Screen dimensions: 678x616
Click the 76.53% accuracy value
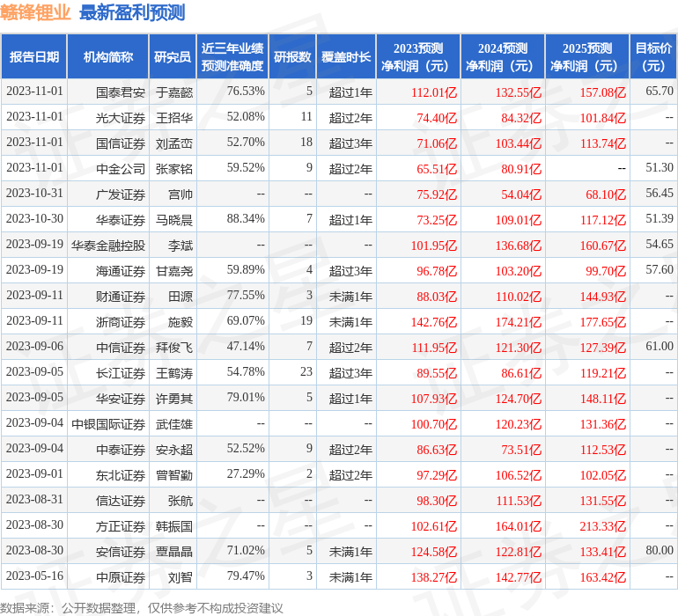246,92
